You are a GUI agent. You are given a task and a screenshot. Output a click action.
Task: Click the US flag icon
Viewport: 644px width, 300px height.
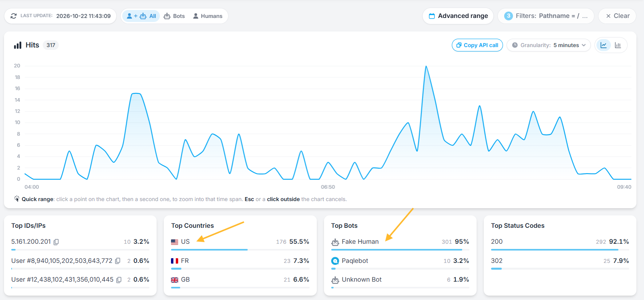click(x=175, y=242)
